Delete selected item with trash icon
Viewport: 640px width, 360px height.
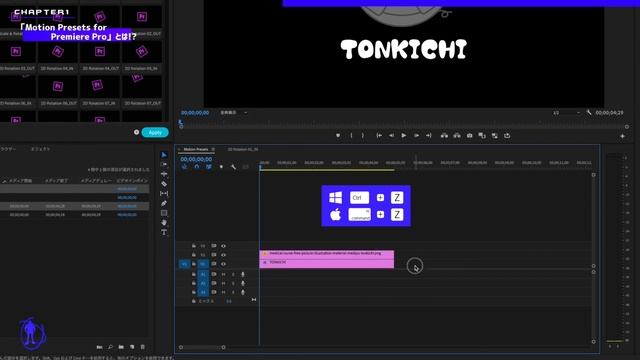click(x=142, y=347)
